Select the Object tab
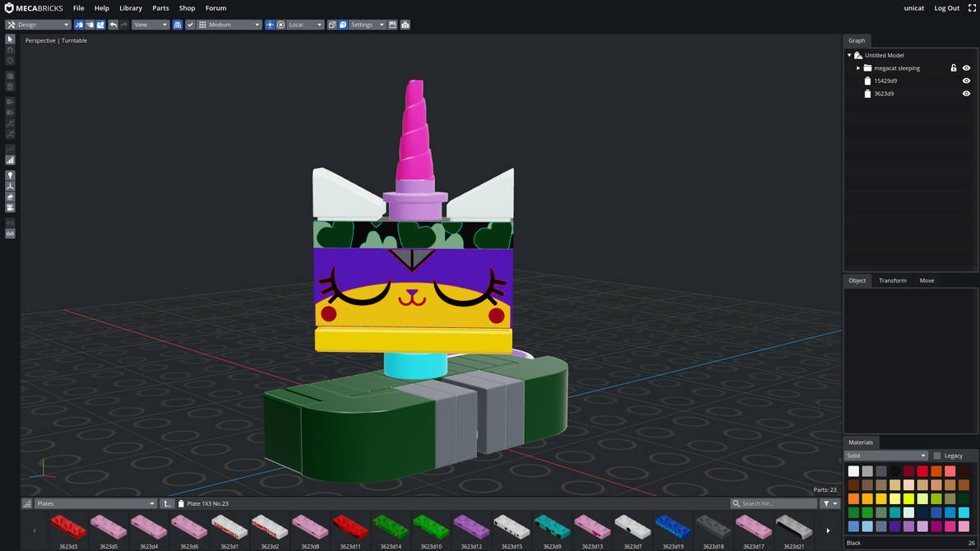 tap(857, 280)
